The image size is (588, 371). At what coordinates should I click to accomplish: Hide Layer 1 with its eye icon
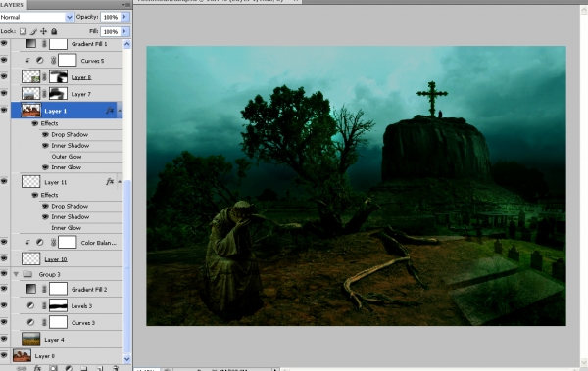(4, 110)
